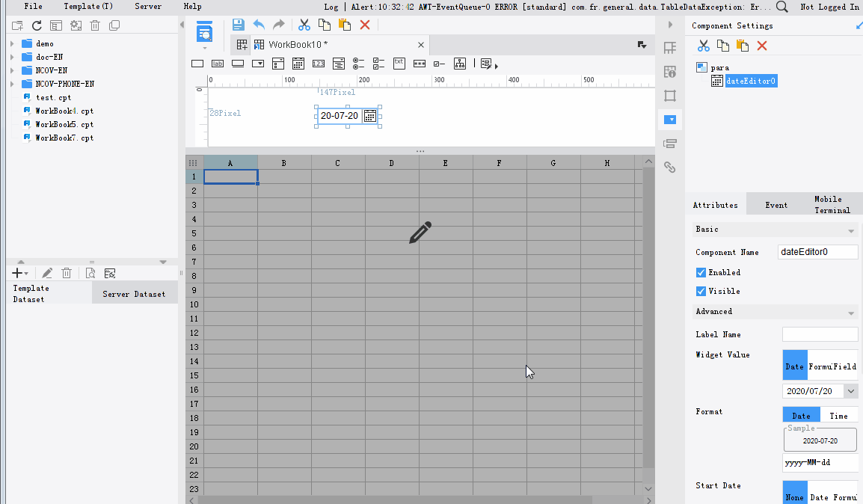Select None for Start Date
The width and height of the screenshot is (863, 504).
tap(795, 494)
